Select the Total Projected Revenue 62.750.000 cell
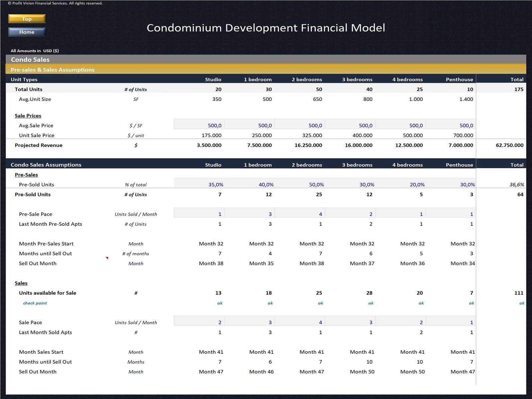The height and width of the screenshot is (399, 532). [501, 145]
